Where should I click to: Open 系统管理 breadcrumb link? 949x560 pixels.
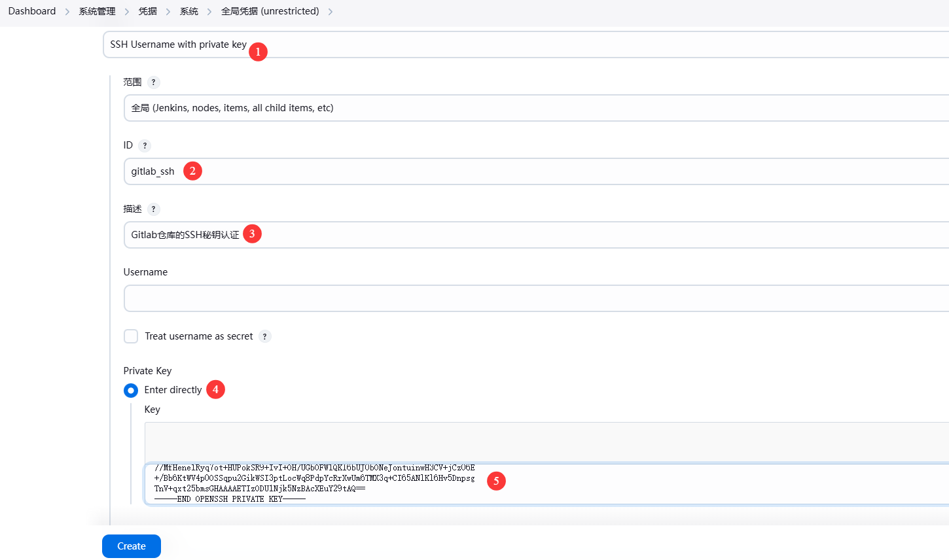[x=97, y=11]
